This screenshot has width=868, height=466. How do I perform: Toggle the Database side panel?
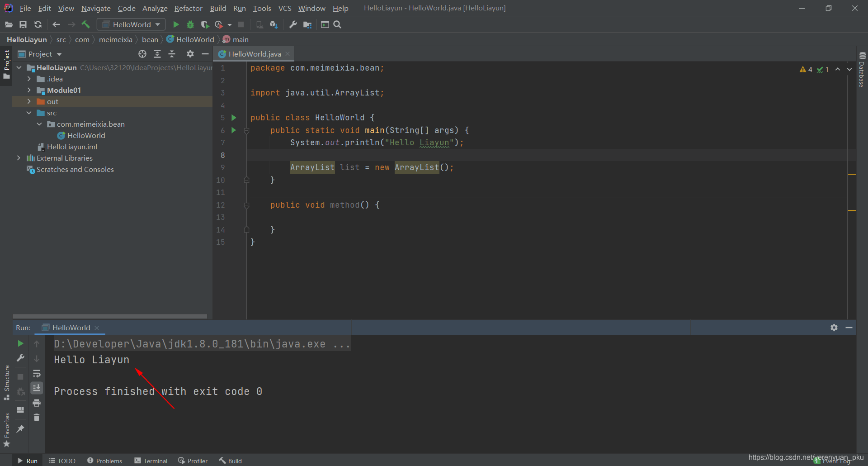(862, 70)
